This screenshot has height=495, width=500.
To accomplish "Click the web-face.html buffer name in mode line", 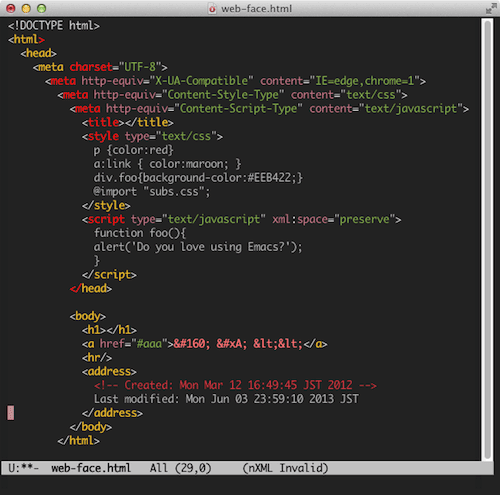I will [x=91, y=468].
